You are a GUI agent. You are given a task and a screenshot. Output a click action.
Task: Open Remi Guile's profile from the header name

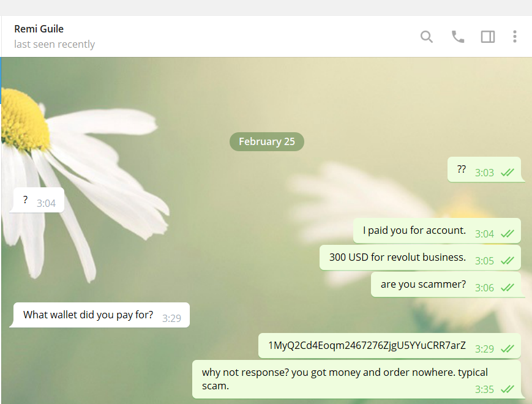39,29
